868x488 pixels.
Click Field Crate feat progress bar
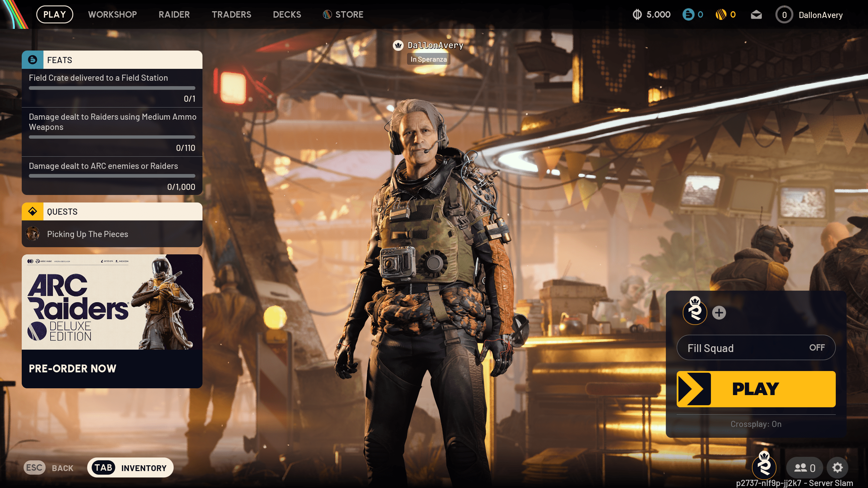112,88
